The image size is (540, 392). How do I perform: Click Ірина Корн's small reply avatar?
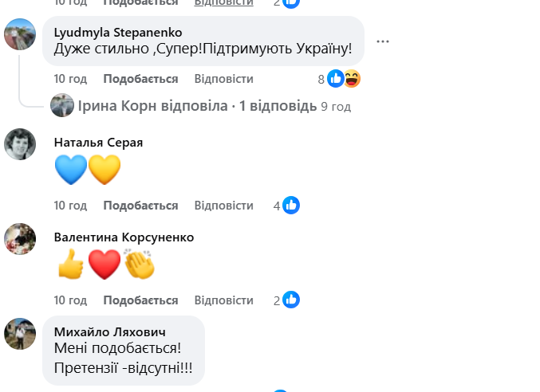[61, 106]
